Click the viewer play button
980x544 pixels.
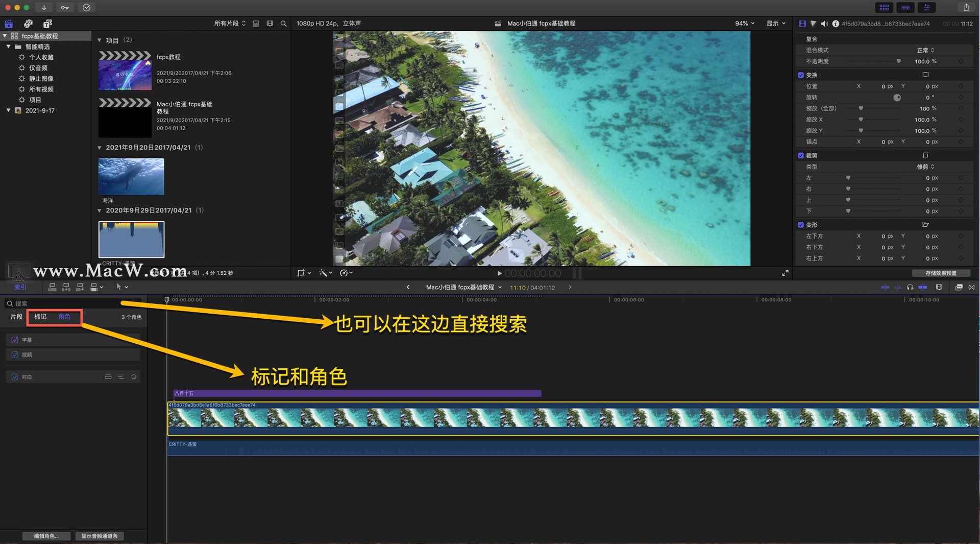coord(500,273)
